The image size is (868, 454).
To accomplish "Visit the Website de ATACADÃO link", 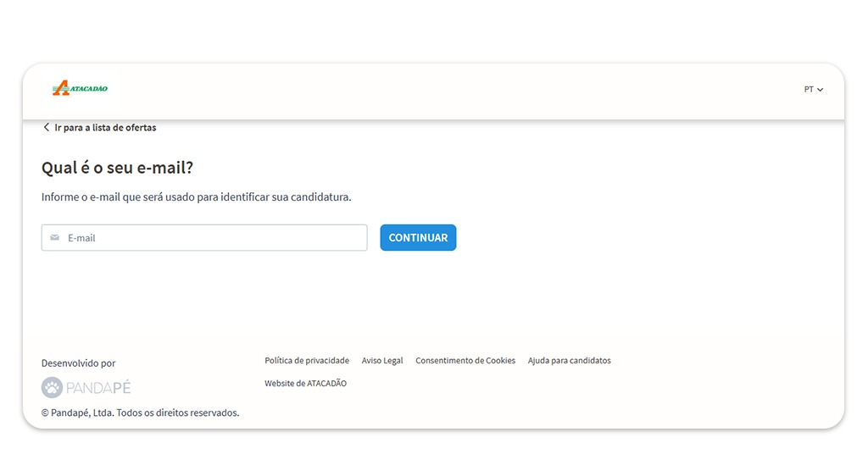I will (305, 383).
